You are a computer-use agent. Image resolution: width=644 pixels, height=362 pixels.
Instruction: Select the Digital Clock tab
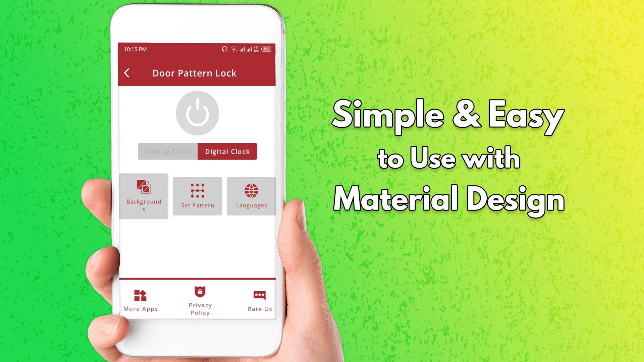click(227, 151)
